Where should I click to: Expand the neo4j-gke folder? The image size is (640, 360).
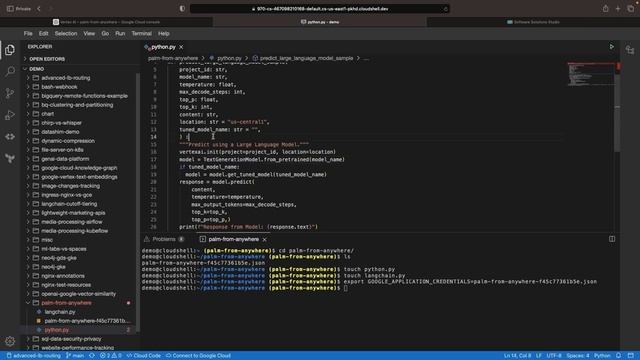[x=53, y=267]
